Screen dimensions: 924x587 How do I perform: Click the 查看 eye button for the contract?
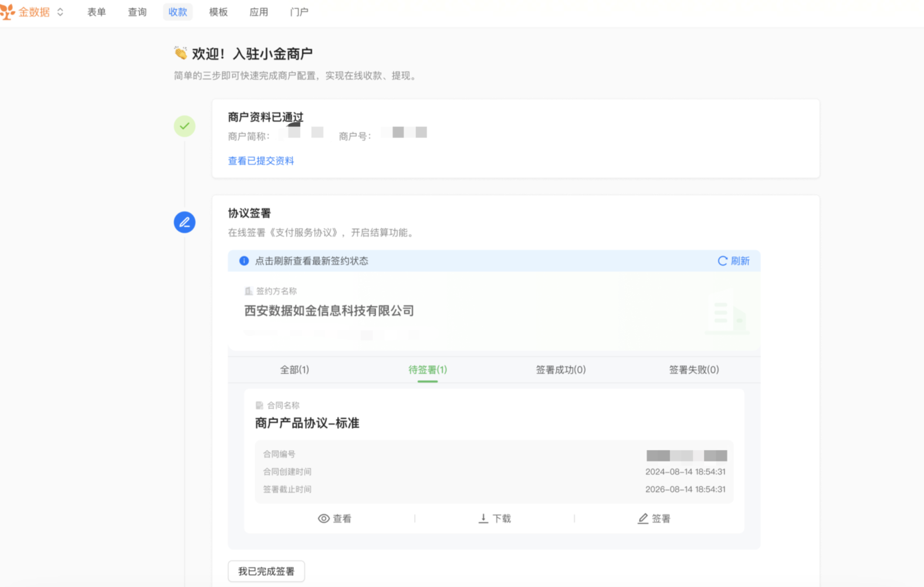pos(334,518)
